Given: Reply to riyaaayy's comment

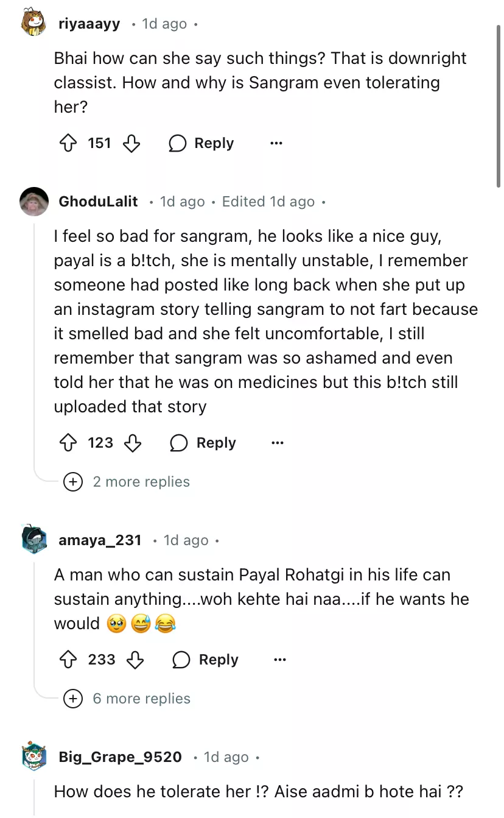Looking at the screenshot, I should [201, 144].
